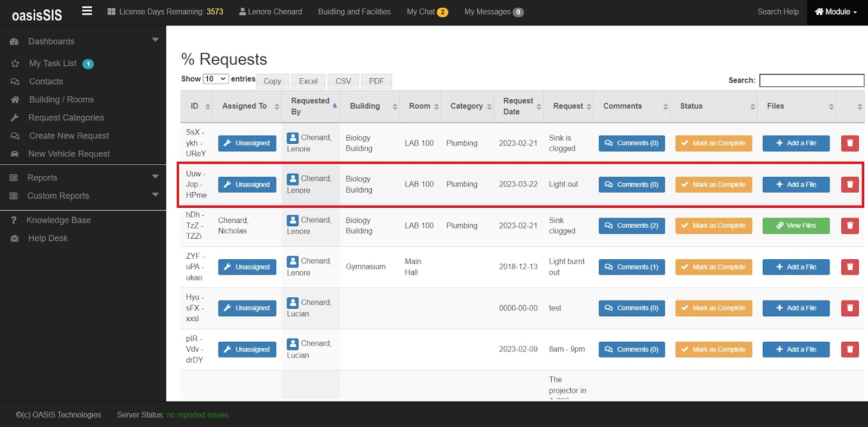Screen dimensions: 868x427
Task: Mark the '8am - 9pm' request complete
Action: 713,349
